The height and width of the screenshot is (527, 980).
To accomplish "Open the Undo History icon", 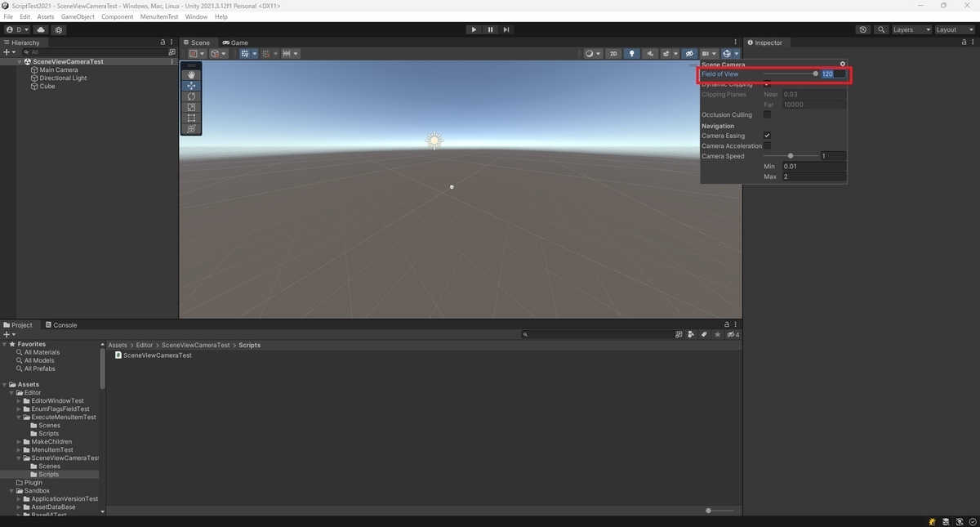I will (x=863, y=29).
